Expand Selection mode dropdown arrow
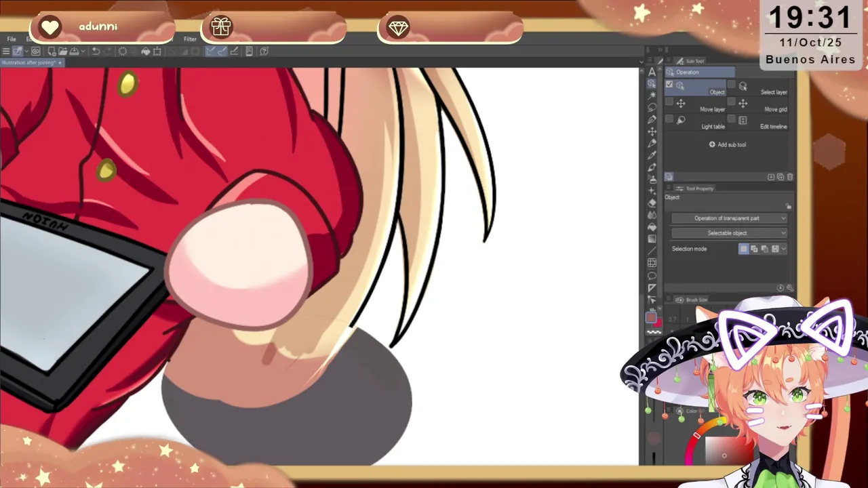The height and width of the screenshot is (488, 868). (x=783, y=249)
